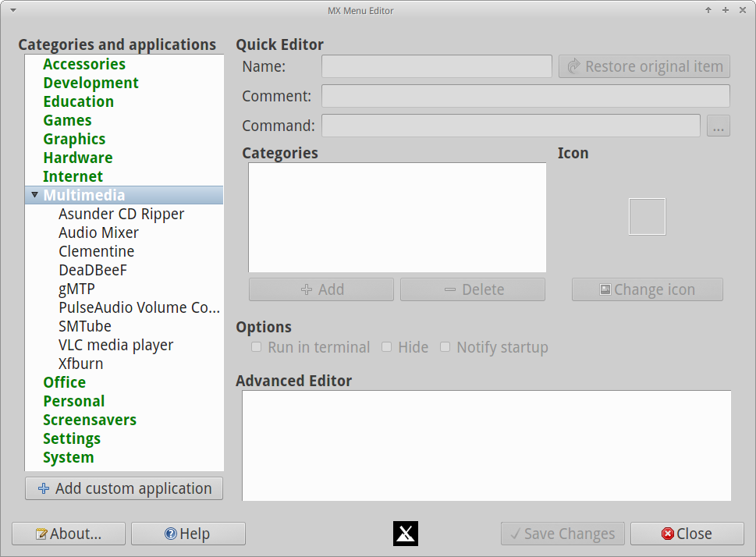Select the Settings category
Screen dimensions: 756x557
coord(72,439)
